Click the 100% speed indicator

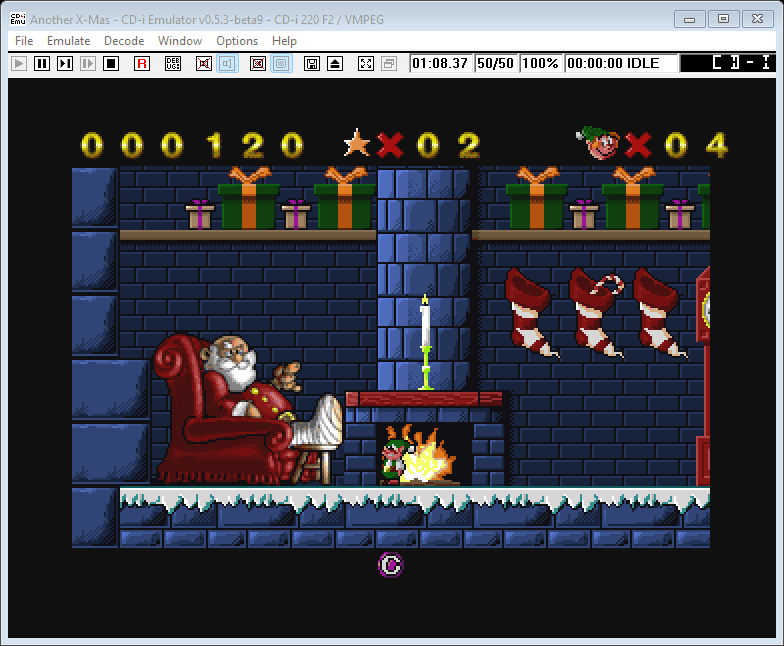540,63
